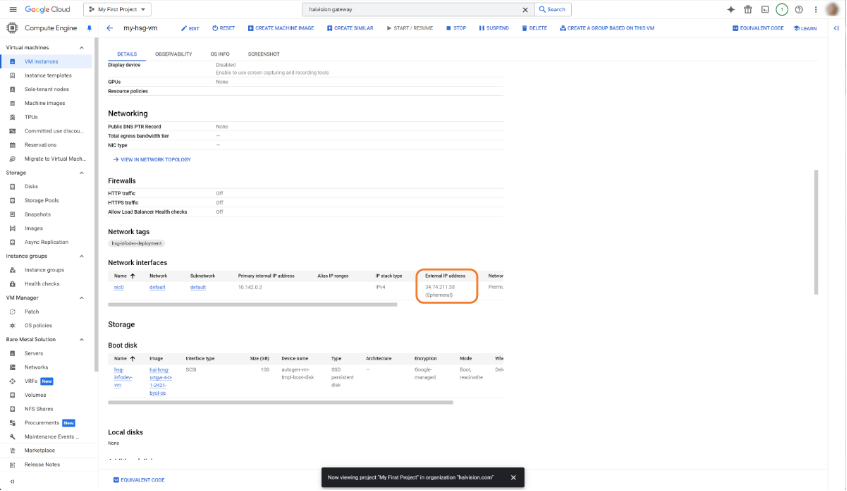The height and width of the screenshot is (491, 847).
Task: Switch to the Screenshot tab
Action: click(264, 53)
